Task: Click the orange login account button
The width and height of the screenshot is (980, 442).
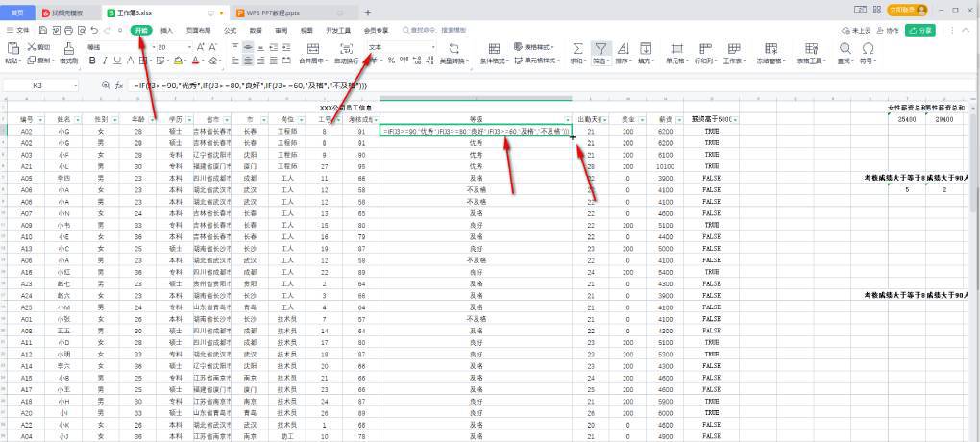Action: (x=907, y=10)
